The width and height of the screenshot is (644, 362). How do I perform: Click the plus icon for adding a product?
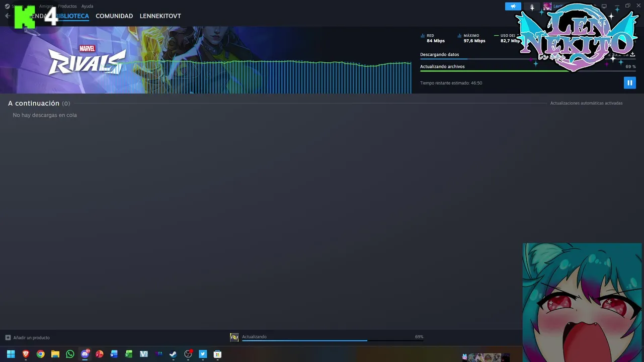(x=8, y=337)
